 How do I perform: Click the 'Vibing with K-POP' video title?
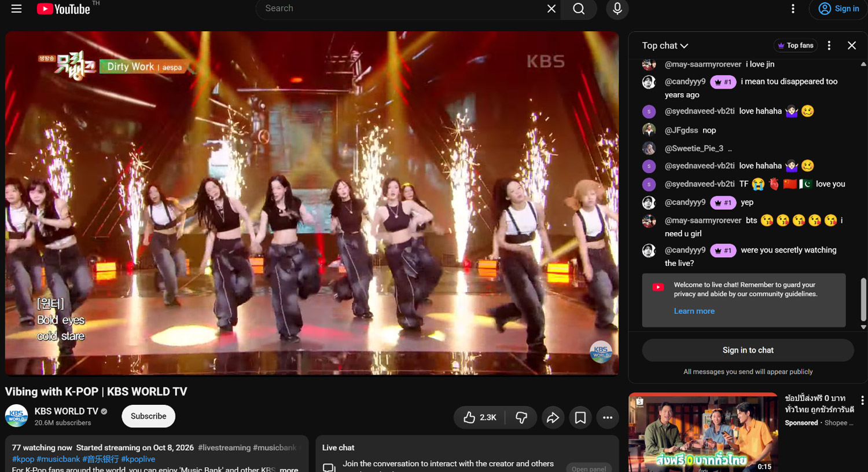click(96, 392)
